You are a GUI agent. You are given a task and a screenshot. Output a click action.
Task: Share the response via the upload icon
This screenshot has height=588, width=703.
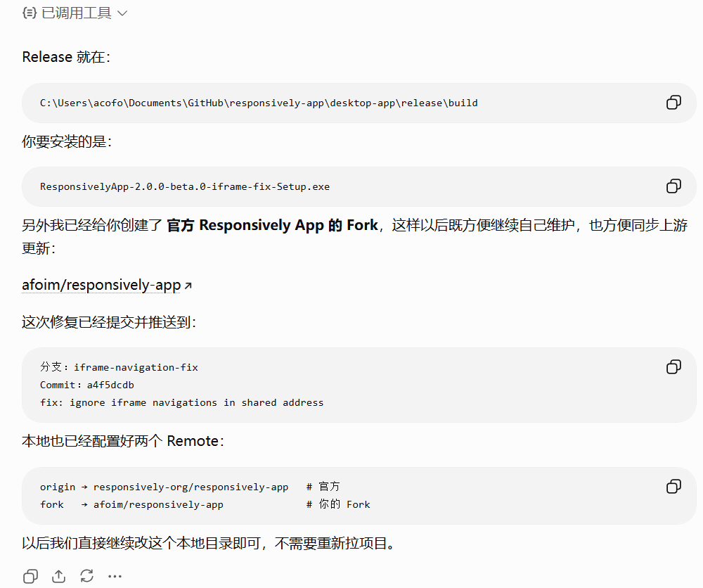coord(59,576)
